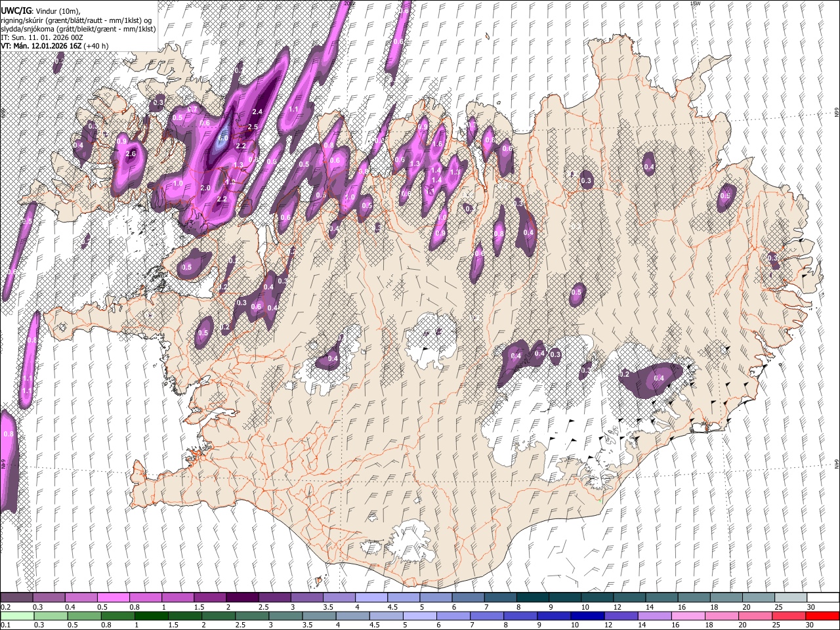This screenshot has width=840, height=630.
Task: Click the 'IT: Sun. 11. 01. 2026 00Z' line
Action: 41,37
